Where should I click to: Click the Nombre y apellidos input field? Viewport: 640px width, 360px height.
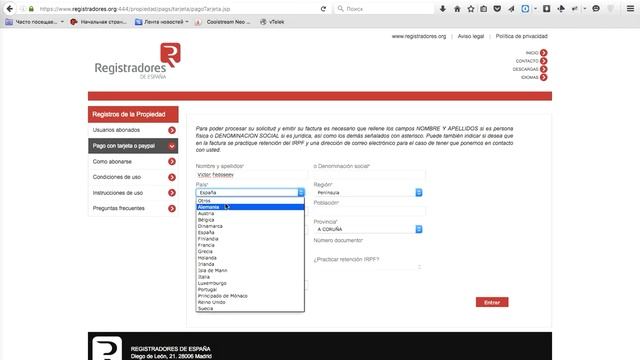click(251, 175)
